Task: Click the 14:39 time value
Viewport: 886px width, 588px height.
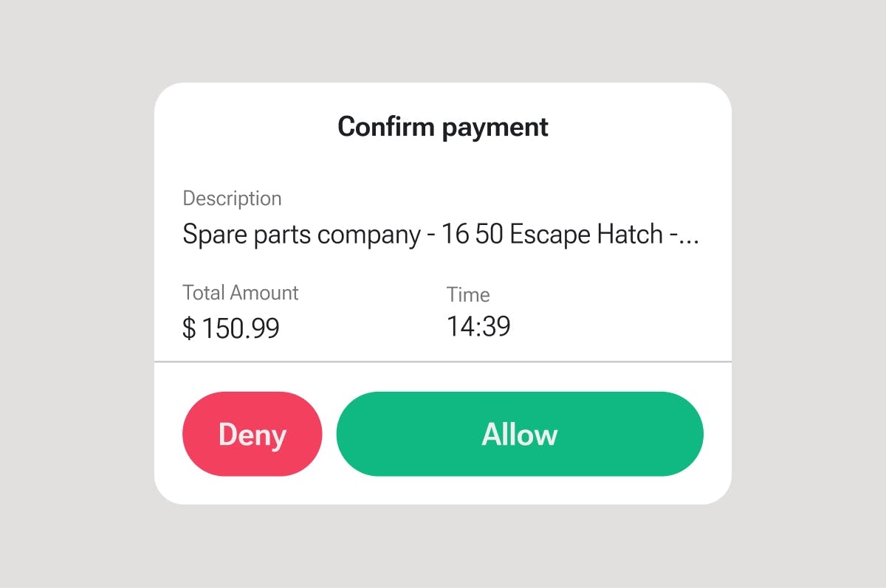Action: click(x=478, y=327)
